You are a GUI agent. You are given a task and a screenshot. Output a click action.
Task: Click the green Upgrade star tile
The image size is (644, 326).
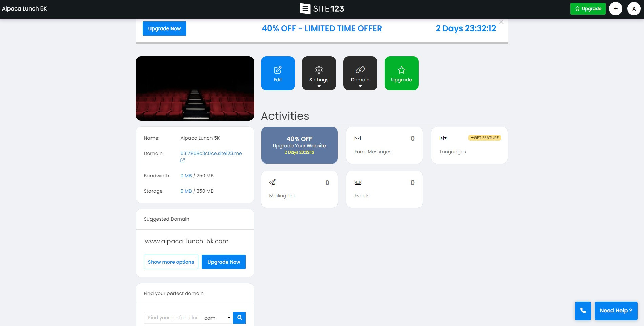pos(401,73)
